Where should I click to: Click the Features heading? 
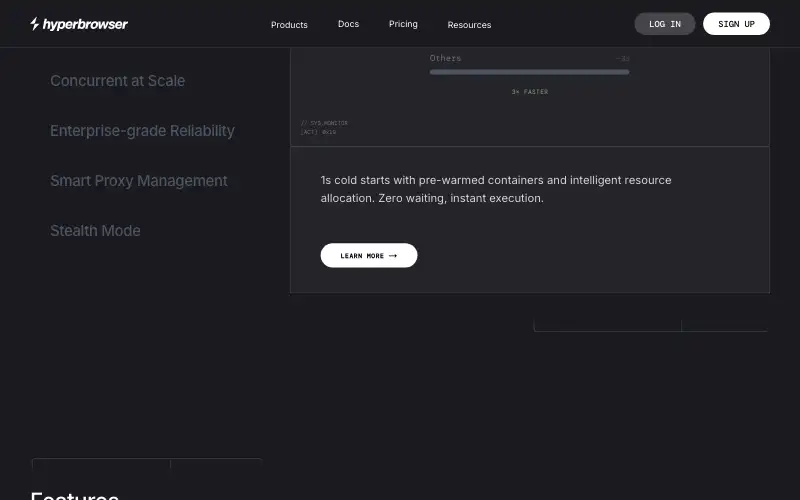click(x=74, y=495)
